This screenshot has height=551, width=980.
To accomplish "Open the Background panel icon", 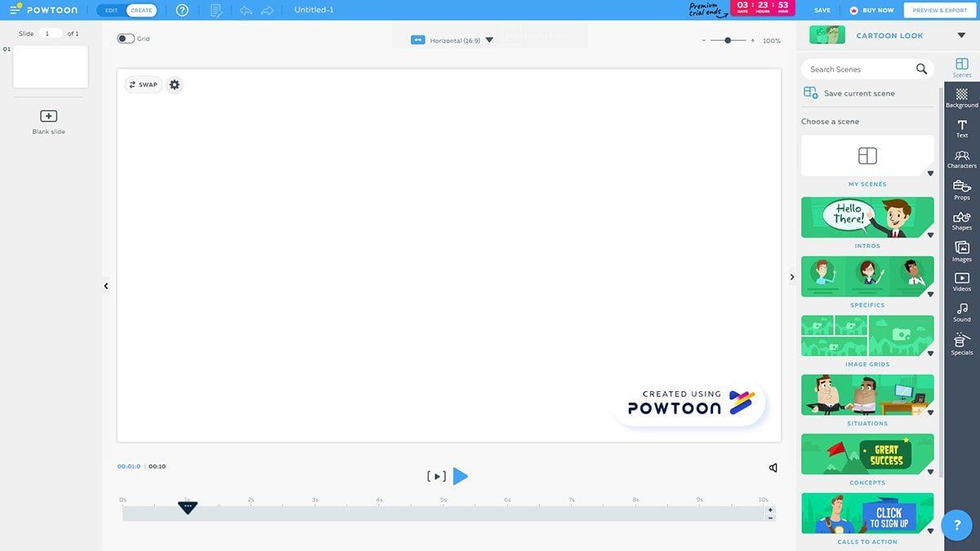I will 961,97.
